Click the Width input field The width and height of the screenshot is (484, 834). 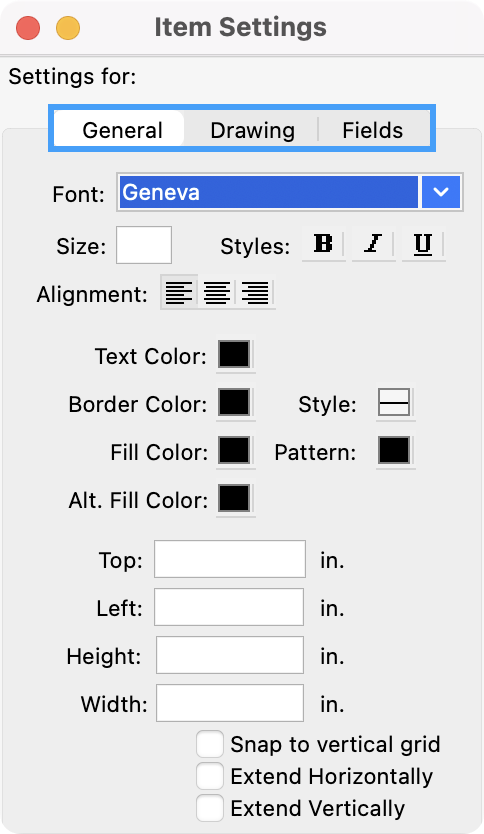(x=230, y=703)
